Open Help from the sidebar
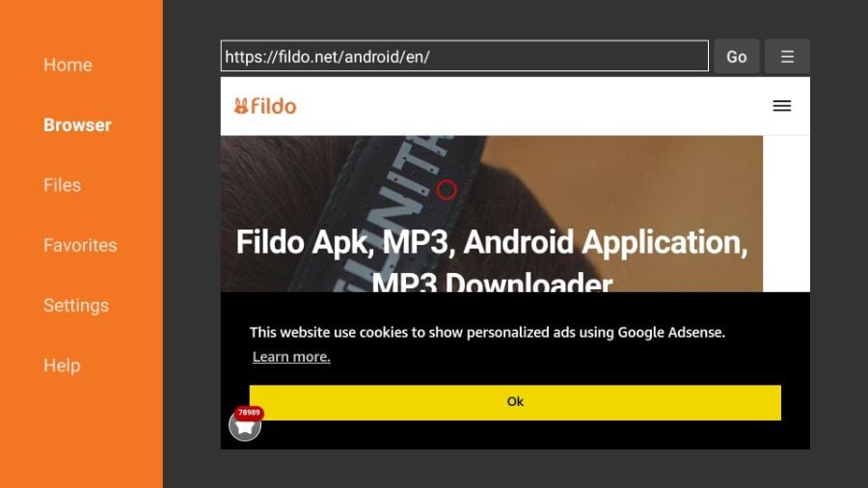Viewport: 868px width, 488px height. tap(62, 366)
